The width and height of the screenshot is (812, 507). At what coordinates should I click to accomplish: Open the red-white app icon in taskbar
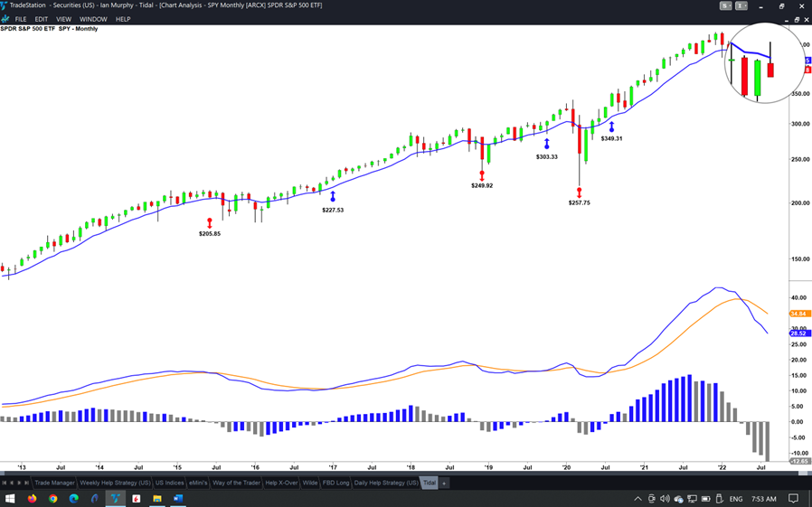pyautogui.click(x=137, y=499)
